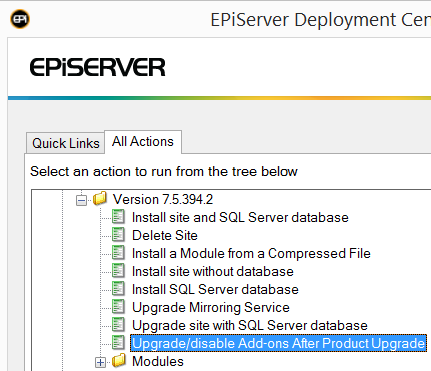431x371 pixels.
Task: Pick Install site without database
Action: click(213, 271)
